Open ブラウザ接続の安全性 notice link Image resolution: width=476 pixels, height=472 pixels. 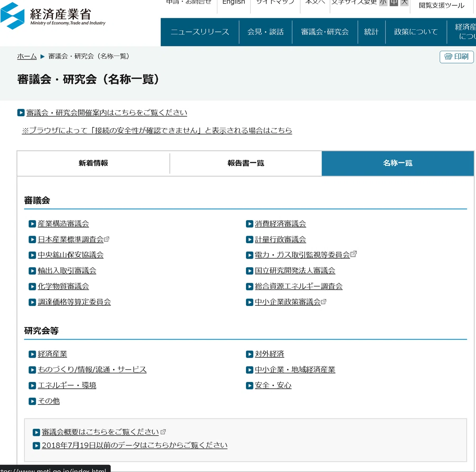pos(157,130)
